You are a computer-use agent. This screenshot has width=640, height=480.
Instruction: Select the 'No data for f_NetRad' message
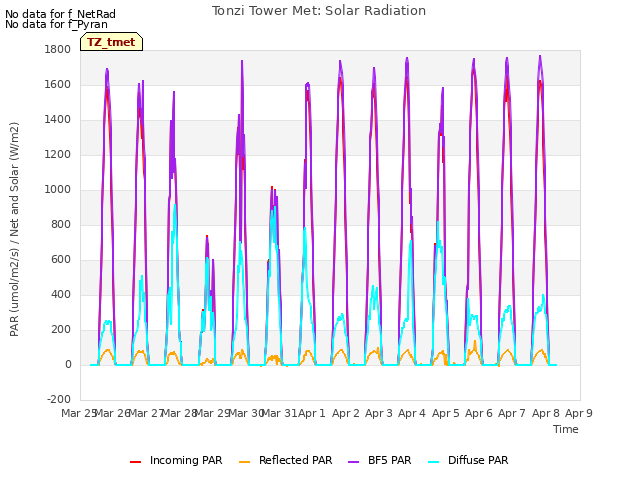coord(60,14)
